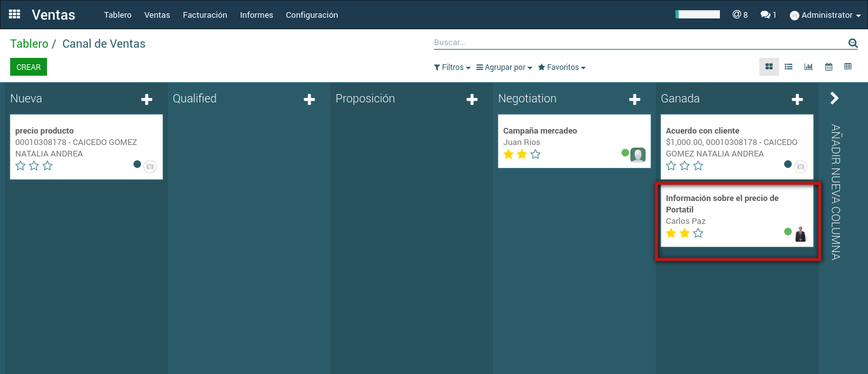Go to Tablero breadcrumb link
This screenshot has height=374, width=868.
pyautogui.click(x=29, y=44)
